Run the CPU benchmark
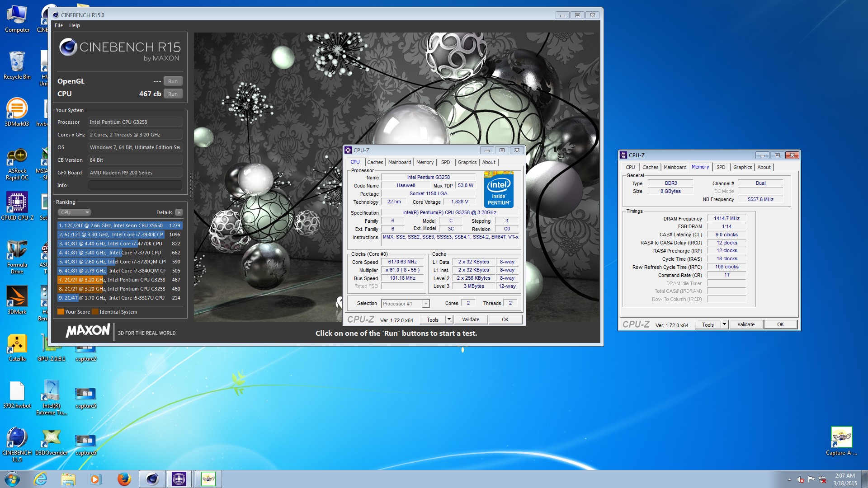This screenshot has width=868, height=488. point(173,94)
